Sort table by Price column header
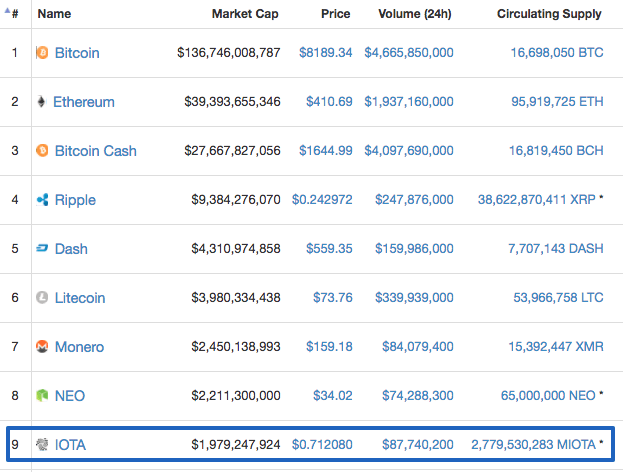623x472 pixels. [x=336, y=14]
